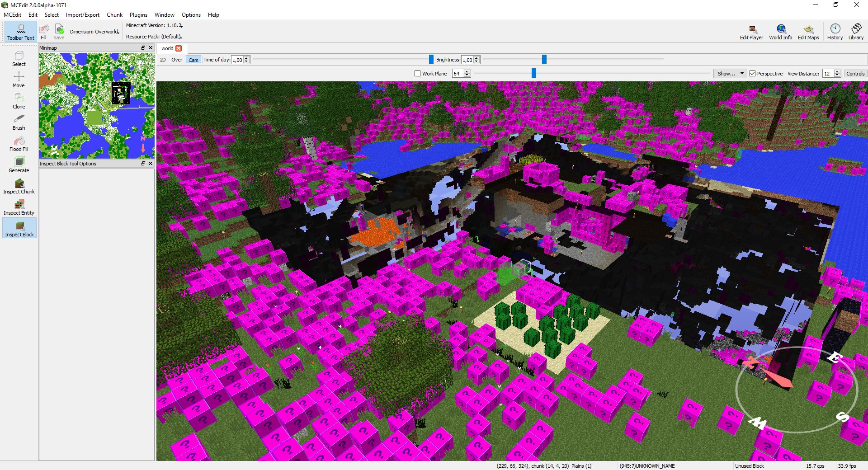This screenshot has height=470, width=868.
Task: Open the Edit menu
Action: tap(33, 15)
